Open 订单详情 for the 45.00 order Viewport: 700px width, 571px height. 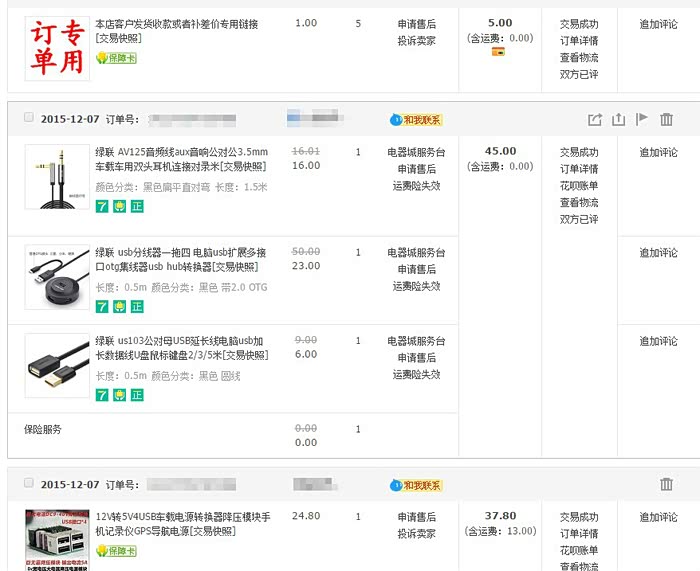579,169
